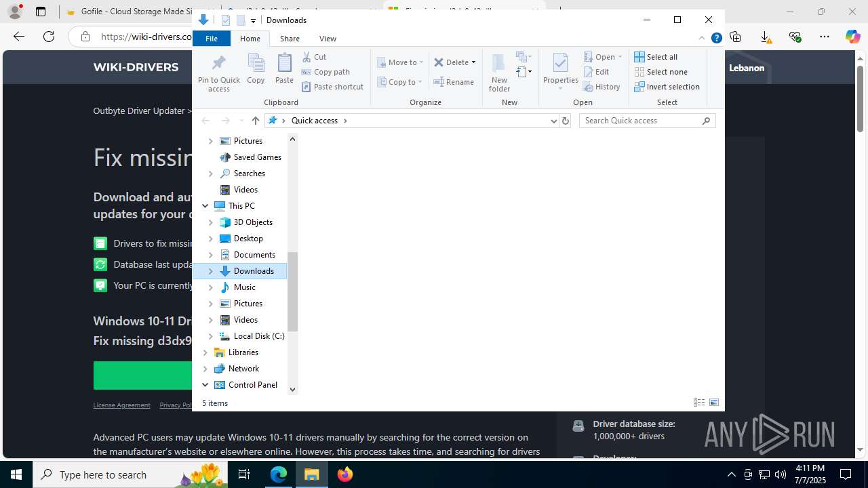Click Invert selection

[x=667, y=87]
